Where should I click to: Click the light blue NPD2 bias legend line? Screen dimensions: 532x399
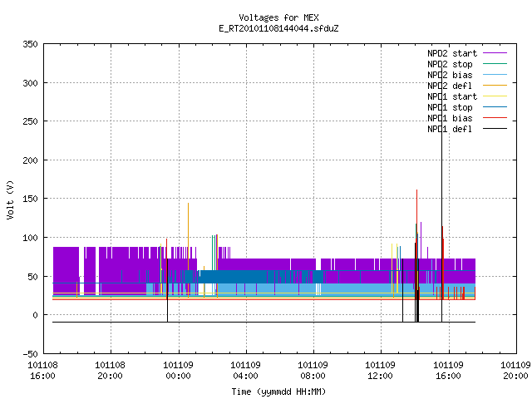pyautogui.click(x=495, y=75)
